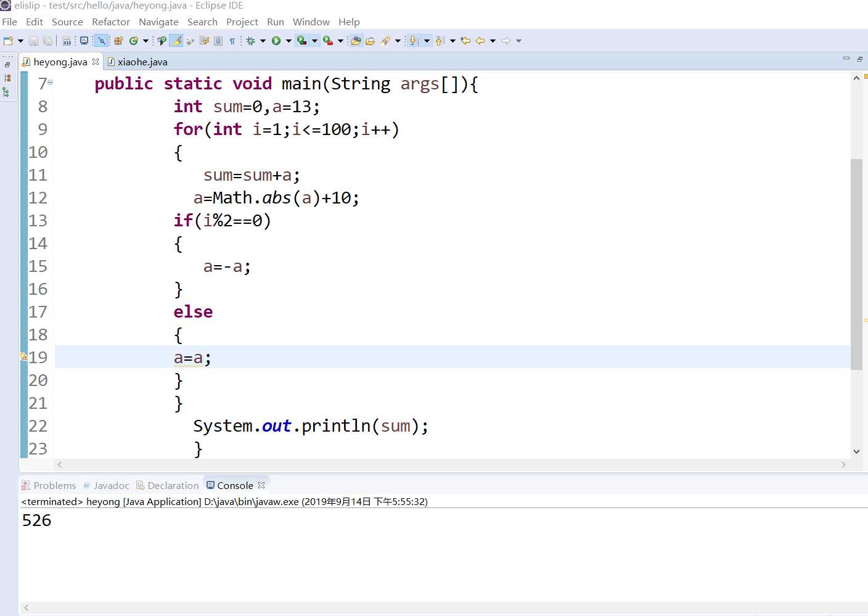Screen dimensions: 868x616
Task: Toggle Mark Occurrences highlighter
Action: [177, 41]
